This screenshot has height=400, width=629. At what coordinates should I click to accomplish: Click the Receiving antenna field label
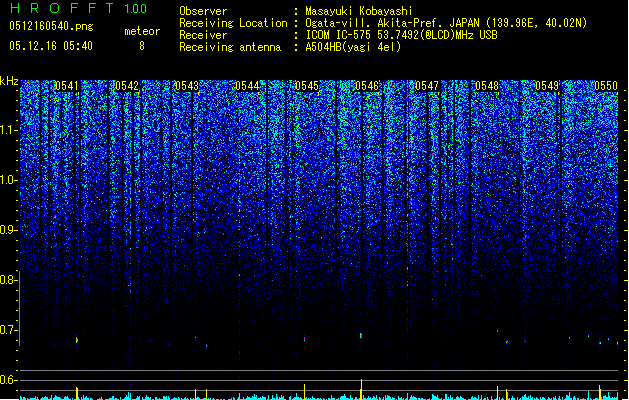[230, 47]
